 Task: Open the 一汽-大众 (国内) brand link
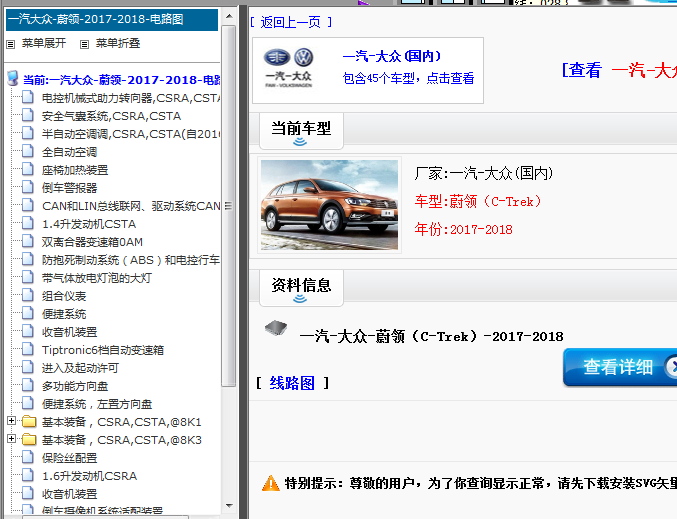392,56
